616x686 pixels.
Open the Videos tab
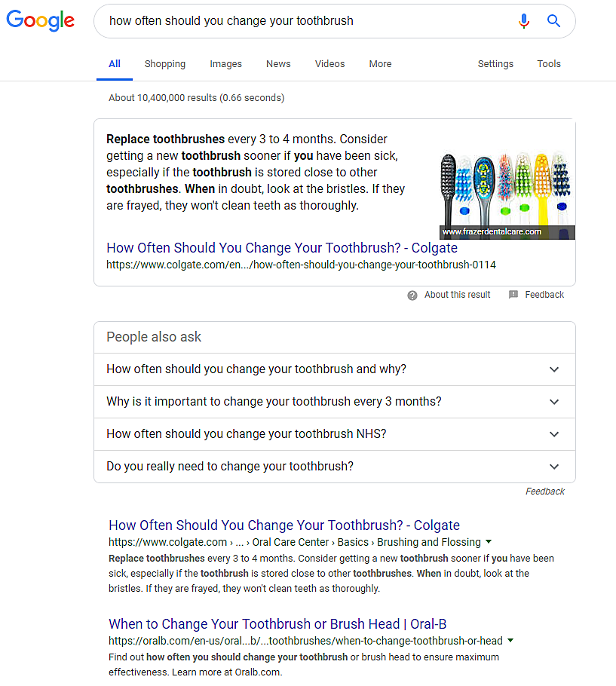329,64
